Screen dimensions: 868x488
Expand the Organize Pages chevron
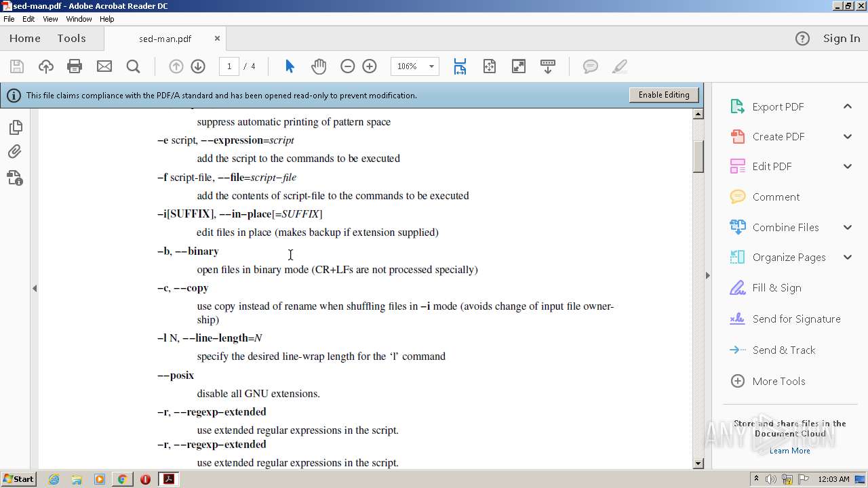(x=848, y=257)
